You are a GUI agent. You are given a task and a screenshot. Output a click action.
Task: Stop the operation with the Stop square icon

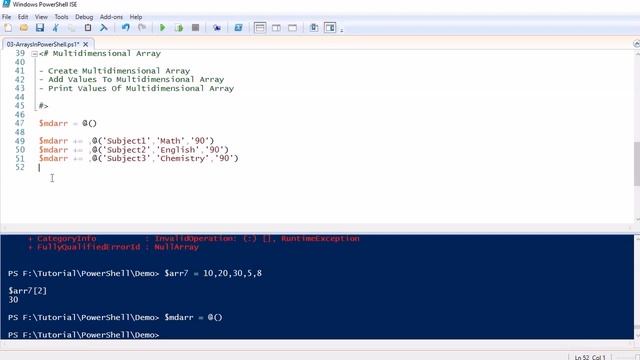[x=196, y=28]
